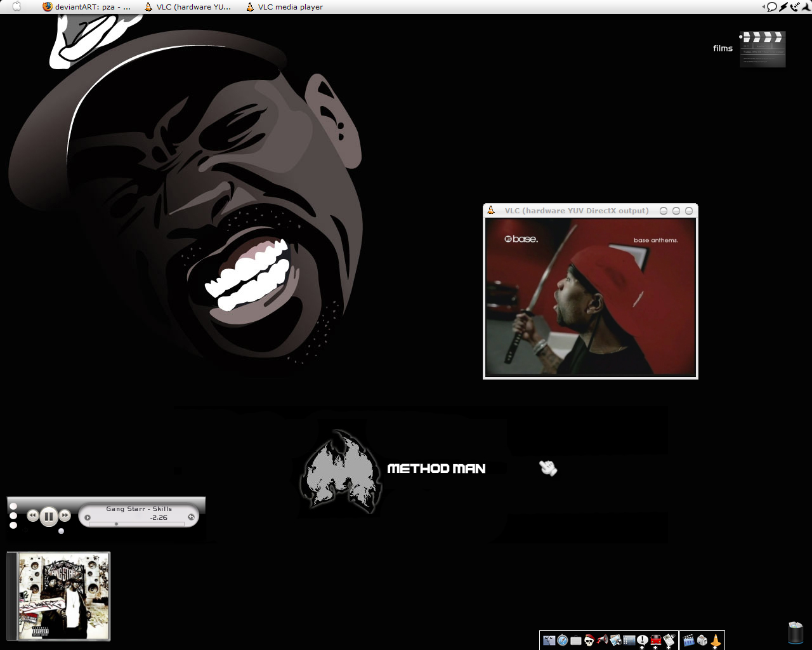This screenshot has width=812, height=650.
Task: Click the VLC (hardware YUV DirectX output) window title
Action: pos(577,211)
